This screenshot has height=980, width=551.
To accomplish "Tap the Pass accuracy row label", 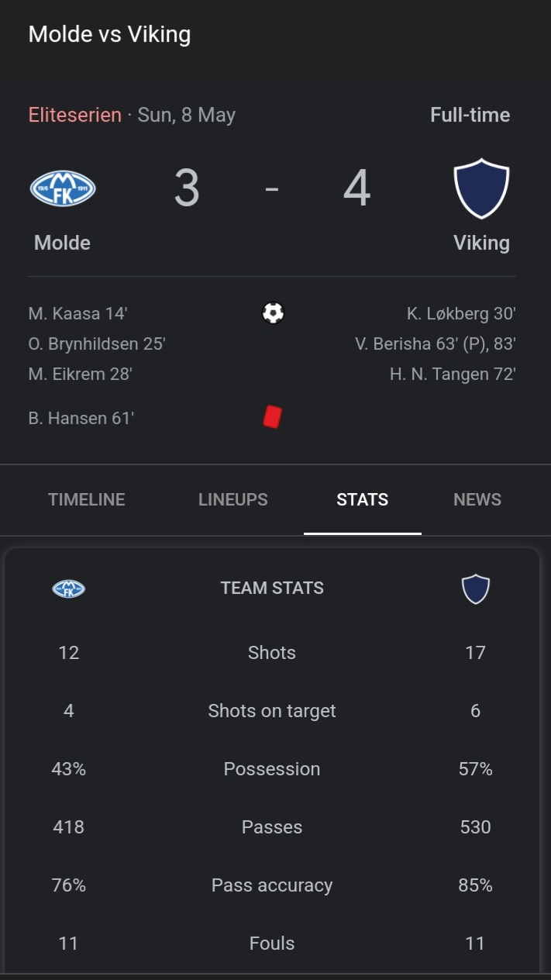I will pos(272,885).
